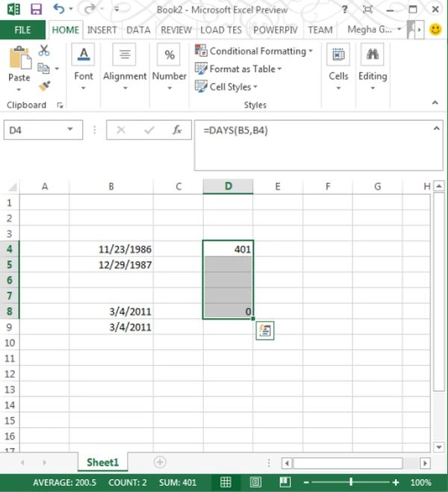Open Format as Table menu
448x492 pixels.
tap(238, 69)
